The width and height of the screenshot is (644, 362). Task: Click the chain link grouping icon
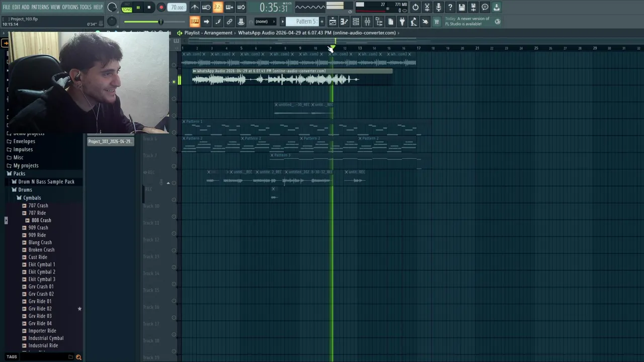pyautogui.click(x=229, y=22)
